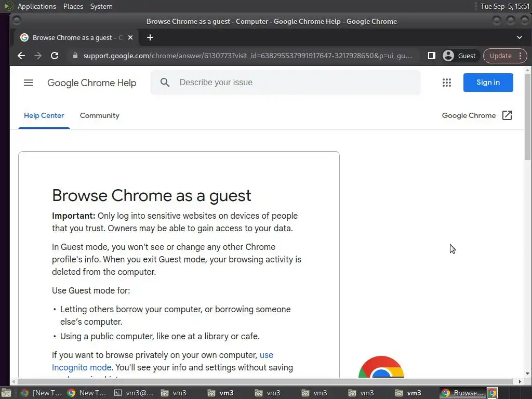Go back to the previous page
The image size is (532, 399).
coord(21,56)
